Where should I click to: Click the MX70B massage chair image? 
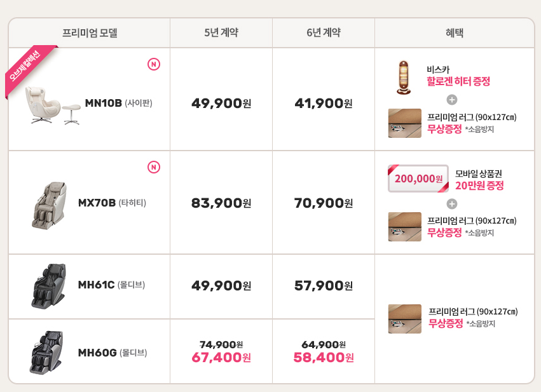point(49,205)
